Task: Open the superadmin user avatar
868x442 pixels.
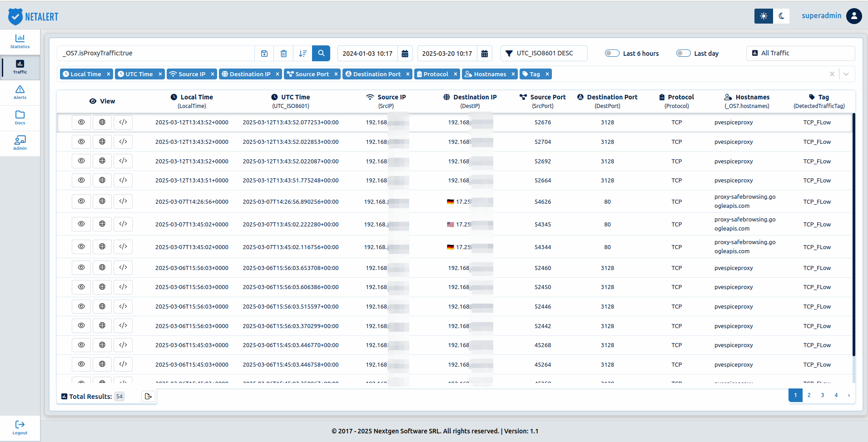Action: point(854,16)
